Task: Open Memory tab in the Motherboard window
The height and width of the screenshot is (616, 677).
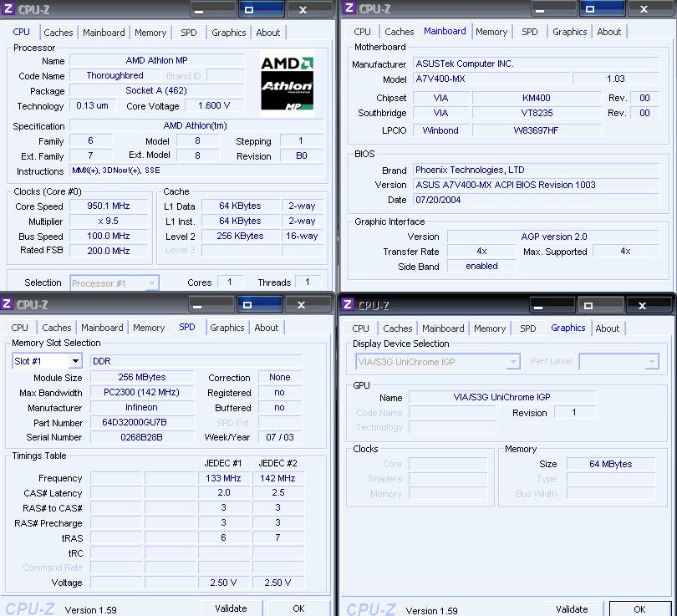Action: click(x=491, y=32)
